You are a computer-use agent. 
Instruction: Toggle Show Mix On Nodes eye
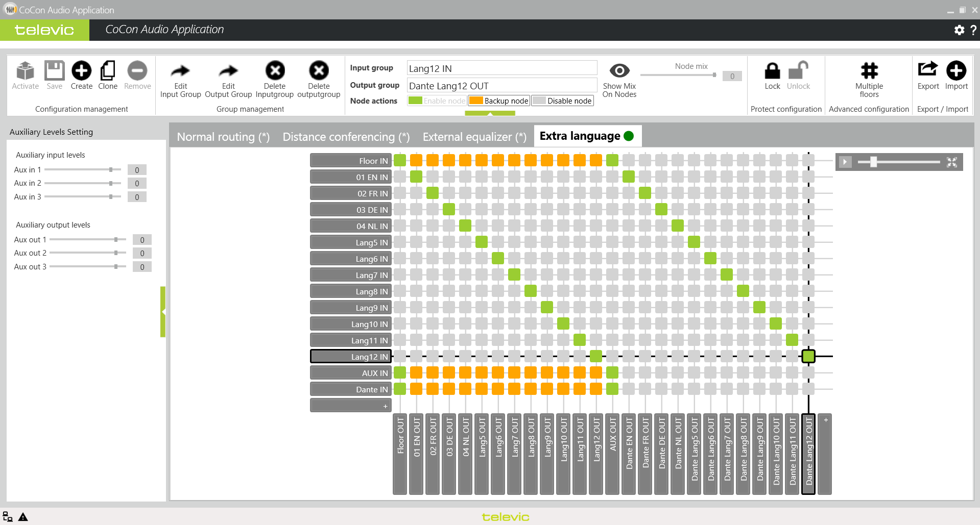619,71
